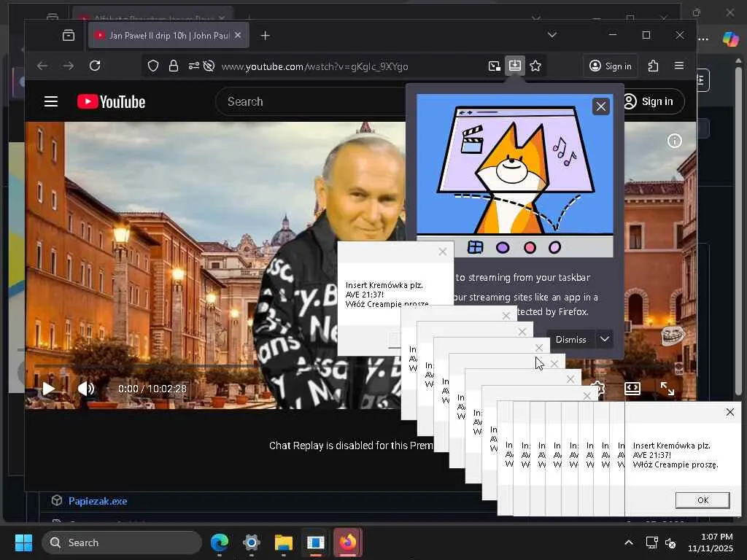Image resolution: width=747 pixels, height=560 pixels.
Task: Show the video info card icon
Action: 674,141
